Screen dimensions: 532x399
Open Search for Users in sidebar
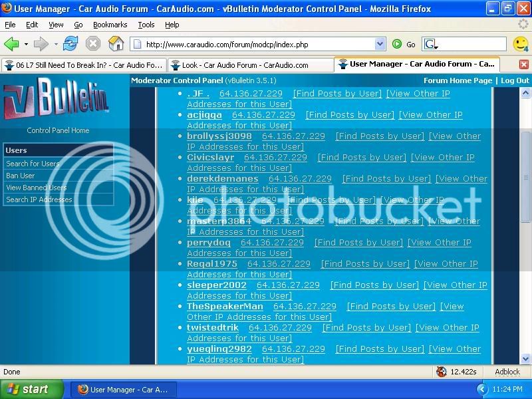click(33, 164)
